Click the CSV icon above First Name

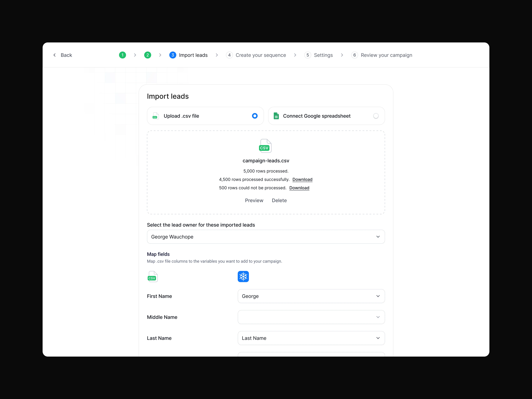(152, 277)
